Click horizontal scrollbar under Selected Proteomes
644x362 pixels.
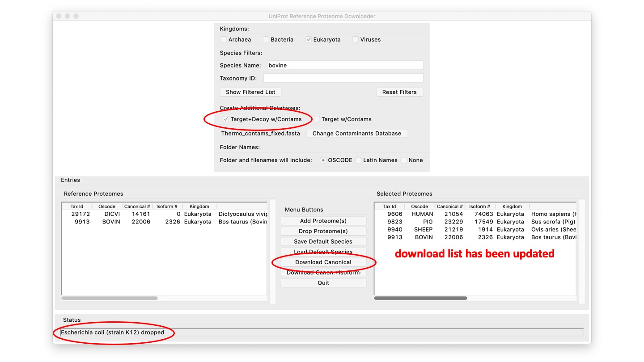420,298
